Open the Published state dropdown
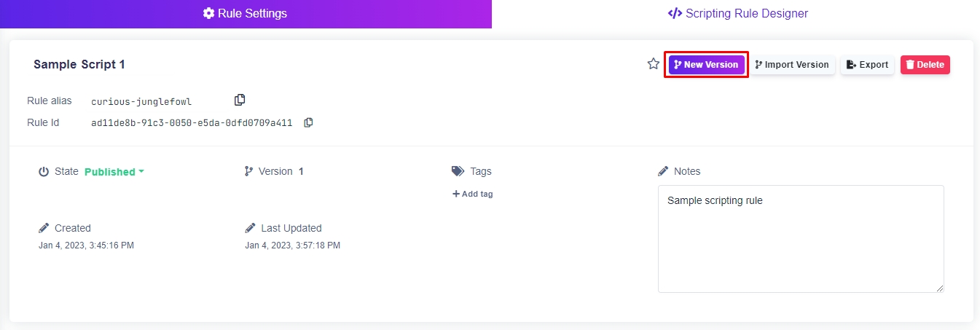980x330 pixels. point(114,172)
